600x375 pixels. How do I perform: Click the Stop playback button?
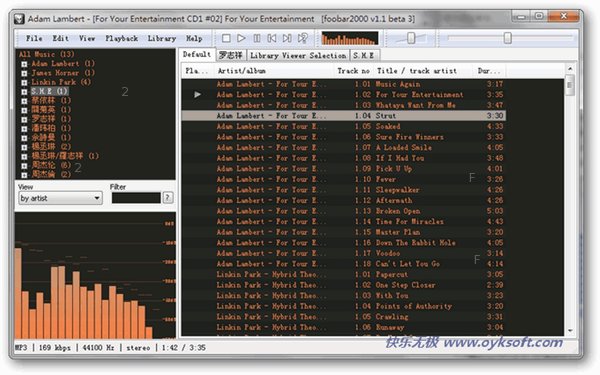[x=226, y=38]
